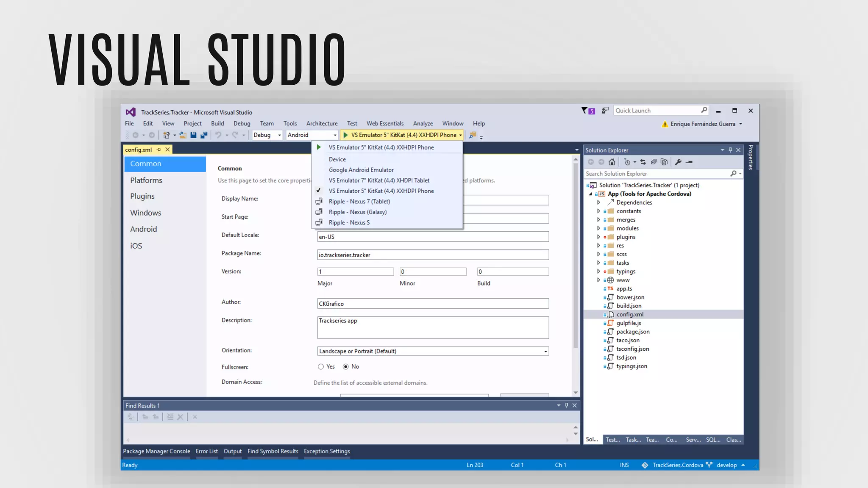The height and width of the screenshot is (488, 868).
Task: Click the Pending Changes Filter clock icon
Action: click(x=627, y=162)
